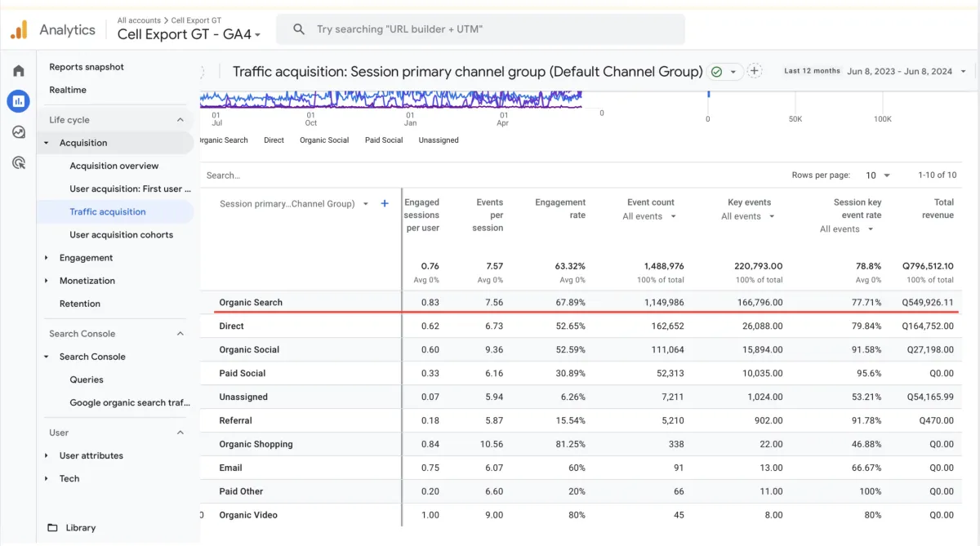This screenshot has height=546, width=980.
Task: Collapse the Life cycle section
Action: [x=180, y=120]
